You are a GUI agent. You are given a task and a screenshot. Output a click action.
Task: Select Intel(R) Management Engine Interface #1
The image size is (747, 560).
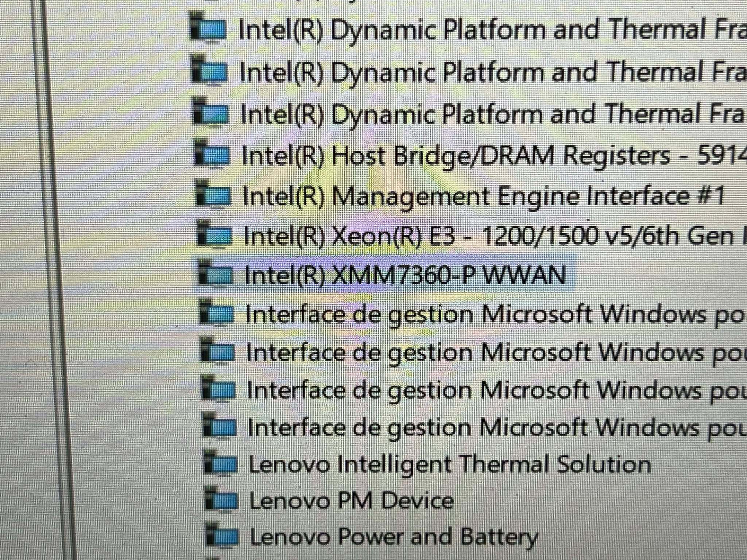tap(483, 196)
